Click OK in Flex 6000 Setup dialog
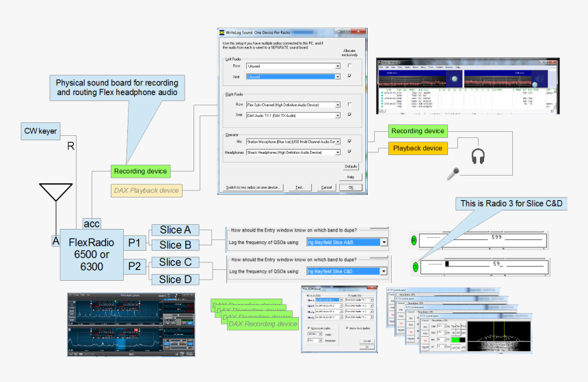This screenshot has height=382, width=588. coord(366,347)
